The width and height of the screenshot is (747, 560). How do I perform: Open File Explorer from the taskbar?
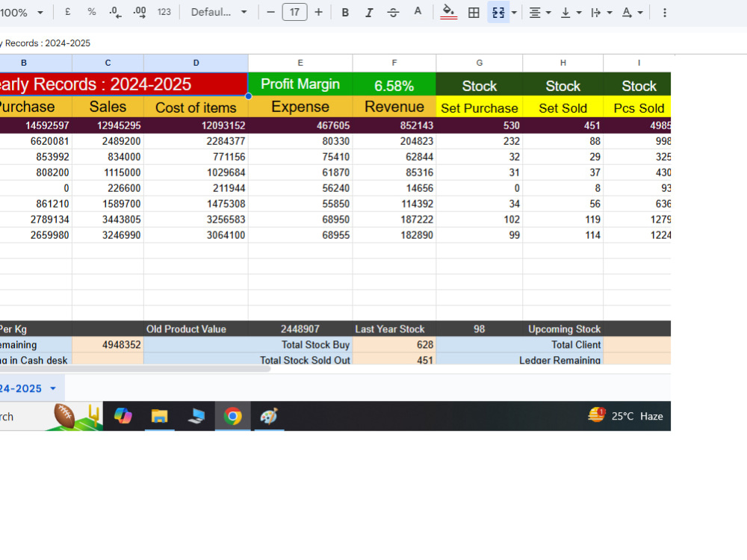tap(159, 416)
